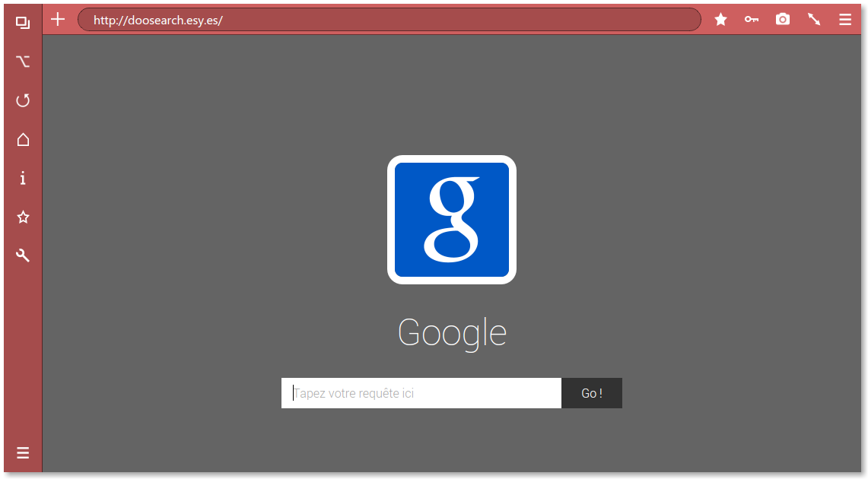Click the option-key symbol sidebar icon
868x479 pixels.
point(23,62)
